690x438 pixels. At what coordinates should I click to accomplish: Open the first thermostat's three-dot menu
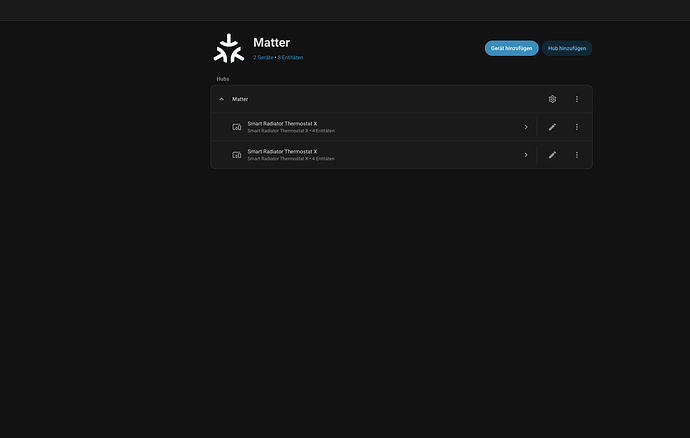(x=577, y=127)
